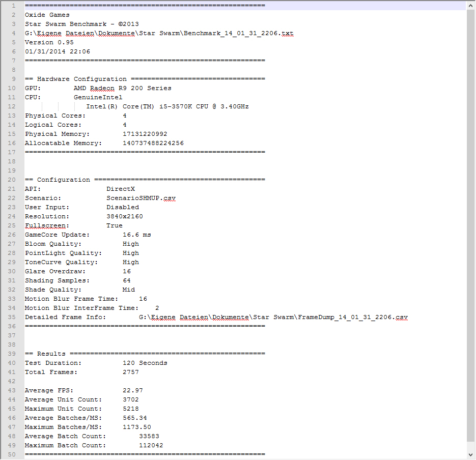Click line number 1 in the gutter
The height and width of the screenshot is (460, 476).
(13, 6)
